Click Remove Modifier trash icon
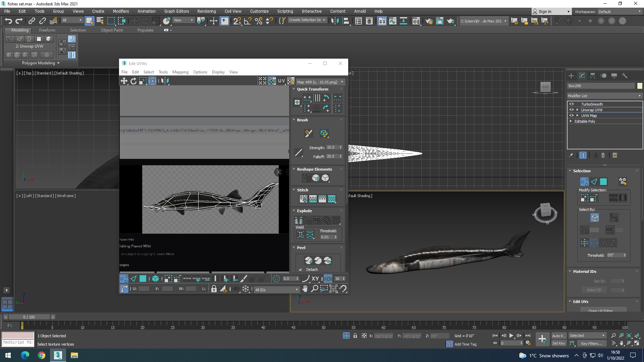The height and width of the screenshot is (362, 644). [x=603, y=155]
